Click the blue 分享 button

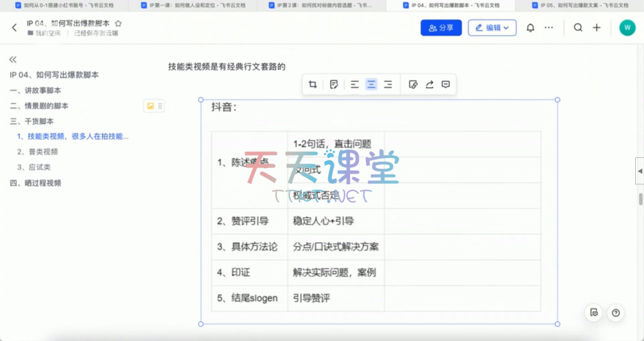[441, 28]
